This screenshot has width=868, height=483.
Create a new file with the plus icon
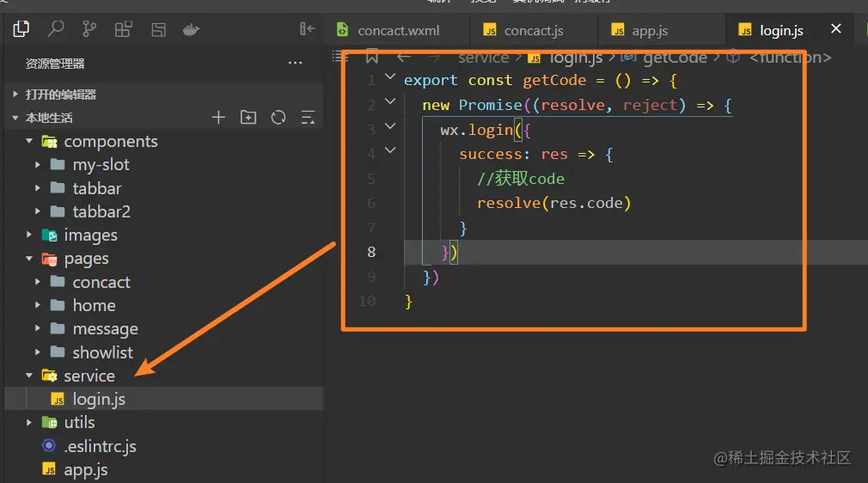pyautogui.click(x=218, y=118)
